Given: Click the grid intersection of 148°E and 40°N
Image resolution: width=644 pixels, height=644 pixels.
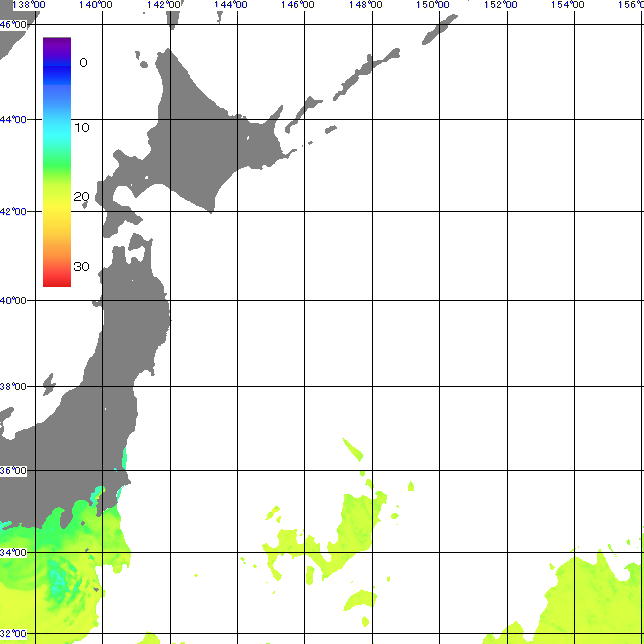Looking at the screenshot, I should [x=372, y=299].
